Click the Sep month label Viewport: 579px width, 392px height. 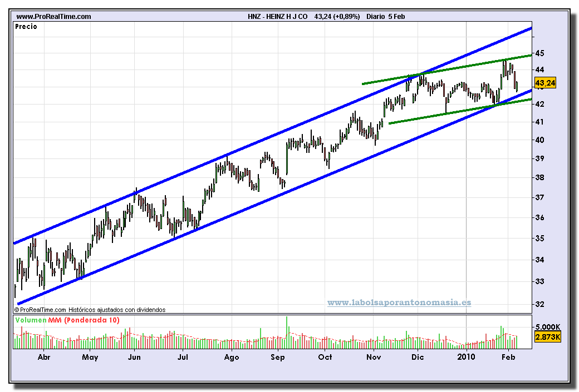pyautogui.click(x=278, y=358)
